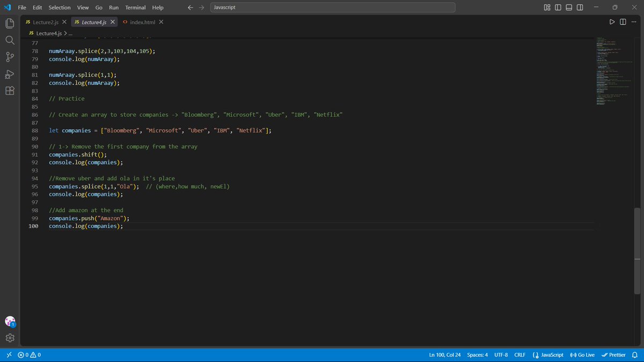Open the Terminal menu
This screenshot has width=644, height=362.
(x=136, y=8)
